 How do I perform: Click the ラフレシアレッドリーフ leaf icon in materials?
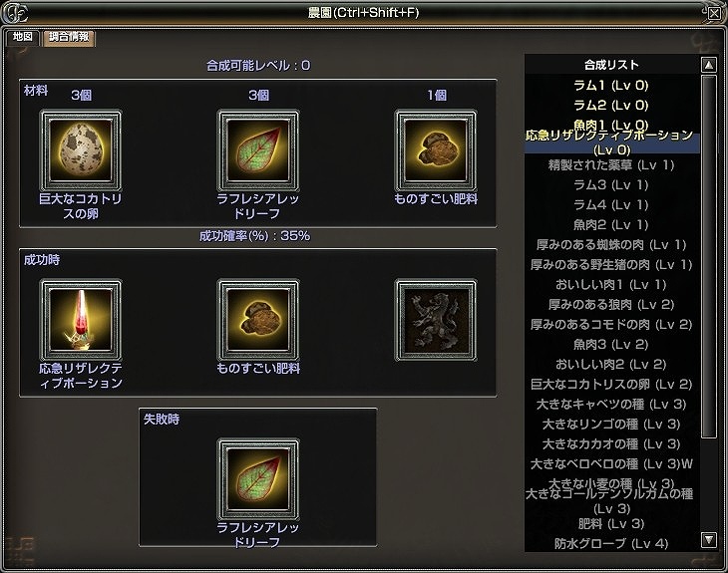point(258,149)
